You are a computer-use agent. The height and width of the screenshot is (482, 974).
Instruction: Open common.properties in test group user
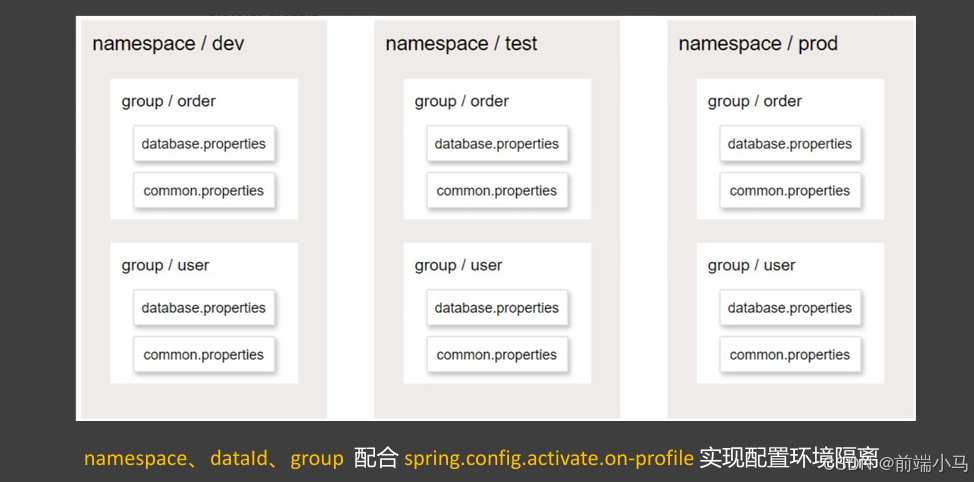tap(497, 355)
